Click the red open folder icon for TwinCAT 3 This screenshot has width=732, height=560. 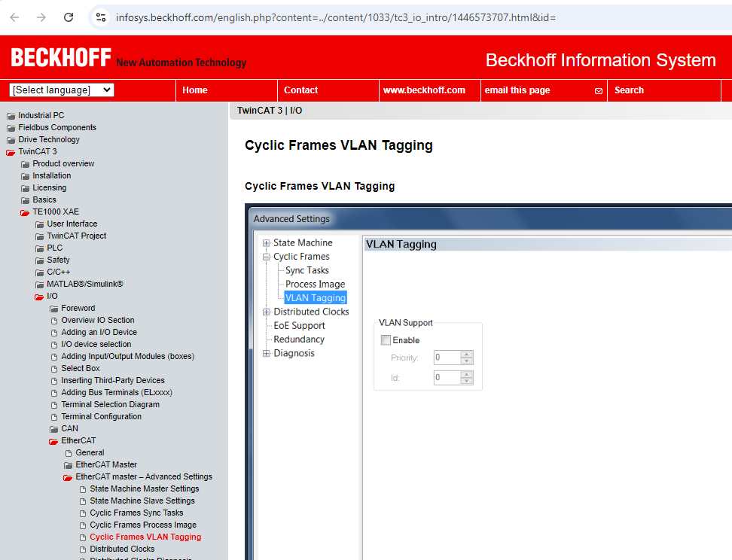[11, 152]
